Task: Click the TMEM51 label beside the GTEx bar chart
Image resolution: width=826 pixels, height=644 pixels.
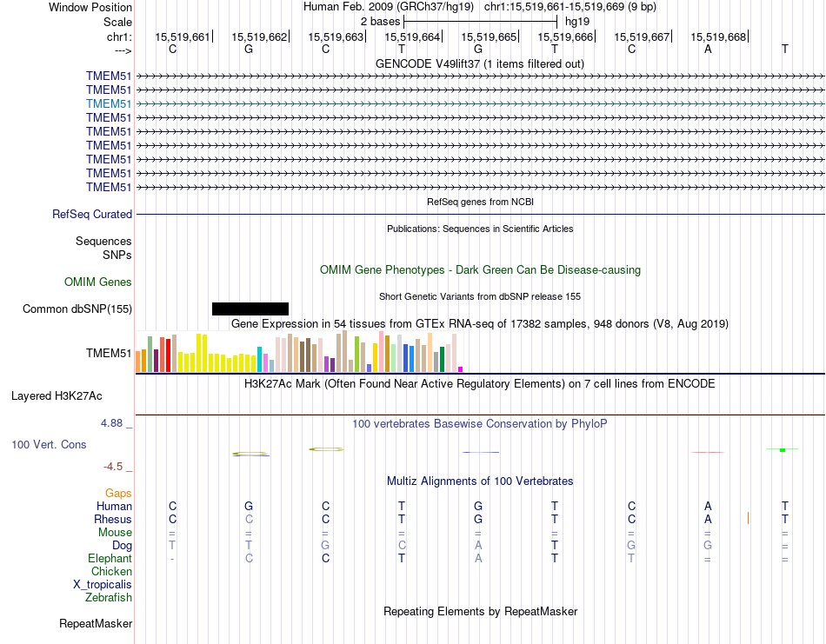Action: [x=109, y=353]
